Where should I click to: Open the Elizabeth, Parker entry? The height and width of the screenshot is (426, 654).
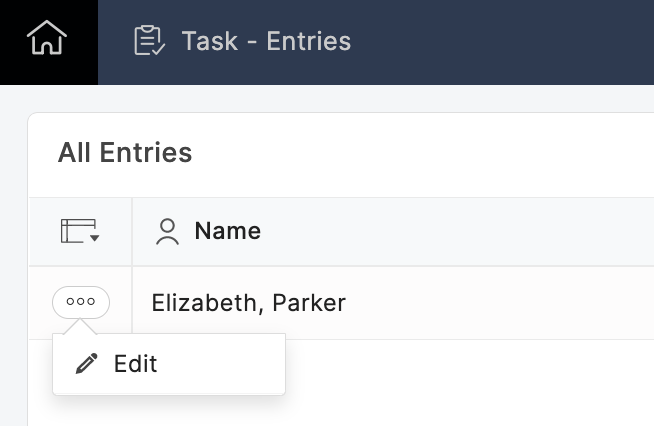click(x=248, y=303)
